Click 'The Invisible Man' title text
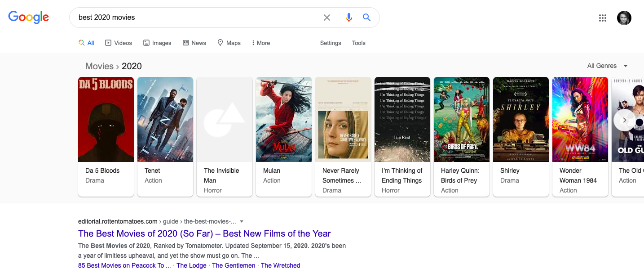Viewport: 644px width, 278px height. pyautogui.click(x=221, y=175)
